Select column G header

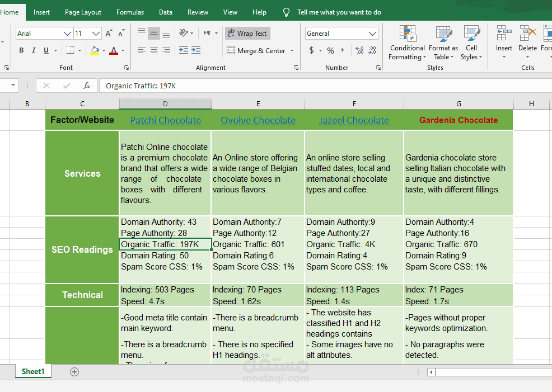pos(459,103)
